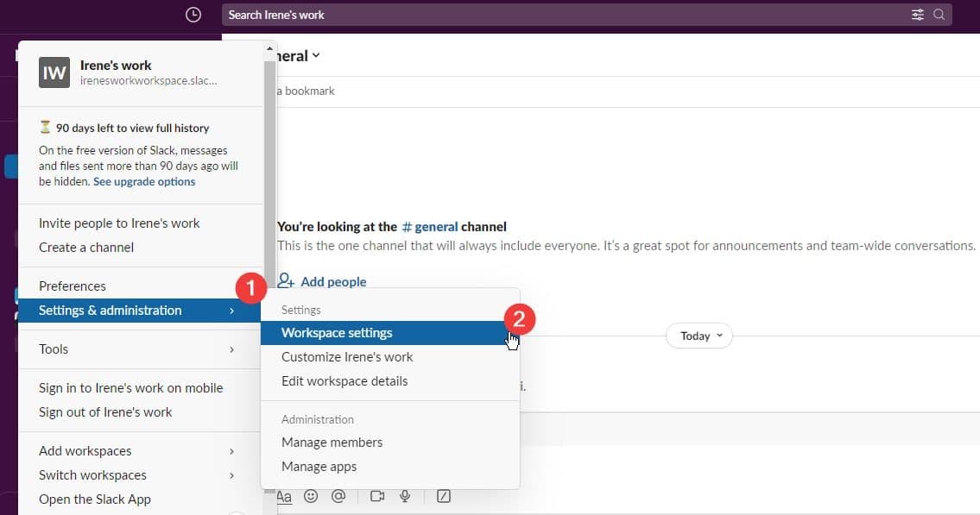Screen dimensions: 980x515
Task: Open the history clock icon
Action: click(x=193, y=15)
